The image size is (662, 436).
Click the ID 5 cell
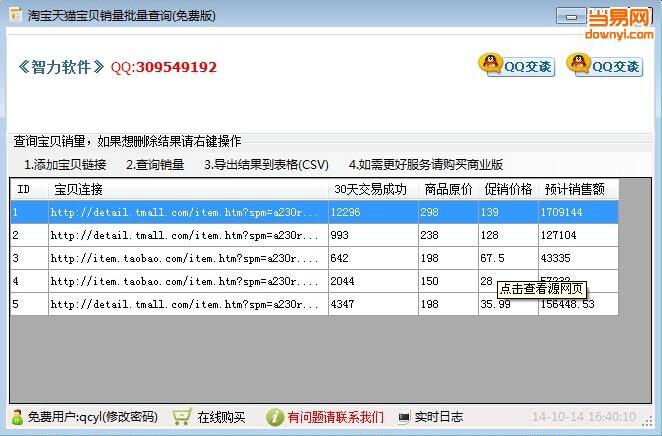point(30,304)
